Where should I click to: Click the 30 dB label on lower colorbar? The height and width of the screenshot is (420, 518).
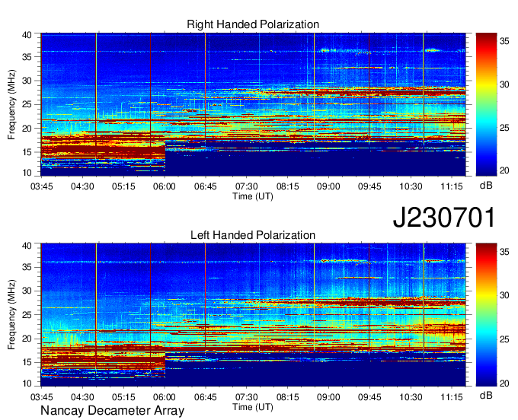point(504,295)
